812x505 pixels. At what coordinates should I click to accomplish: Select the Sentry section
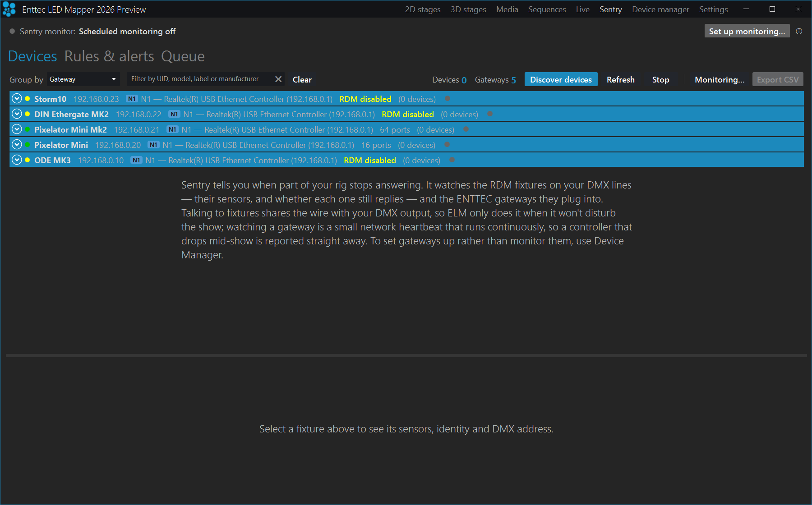[x=610, y=9]
